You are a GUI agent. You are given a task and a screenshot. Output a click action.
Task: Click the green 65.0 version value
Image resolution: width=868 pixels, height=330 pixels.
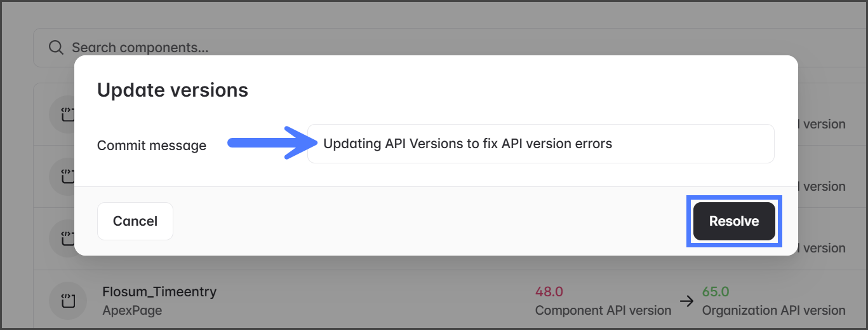(x=716, y=292)
